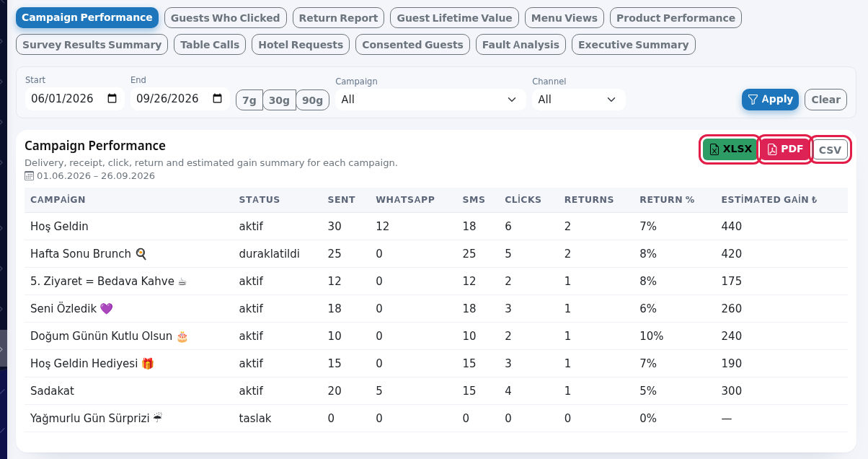Select the End date field

(x=179, y=99)
